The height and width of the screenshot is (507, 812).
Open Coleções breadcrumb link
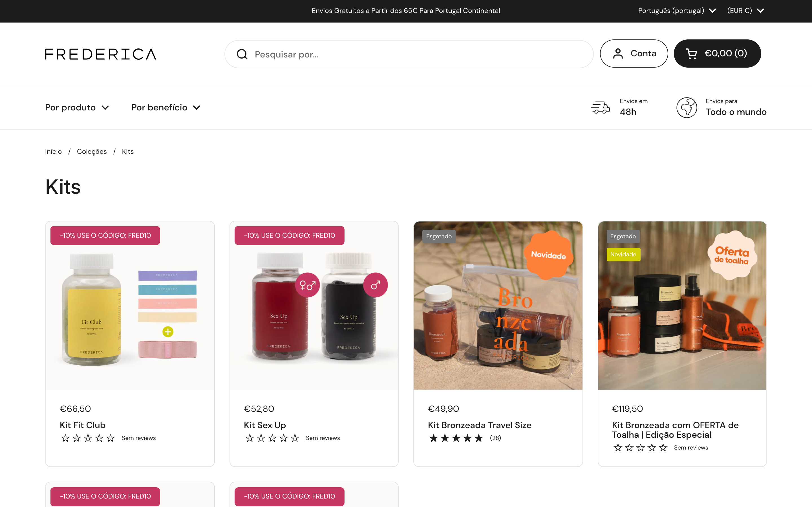pyautogui.click(x=92, y=152)
